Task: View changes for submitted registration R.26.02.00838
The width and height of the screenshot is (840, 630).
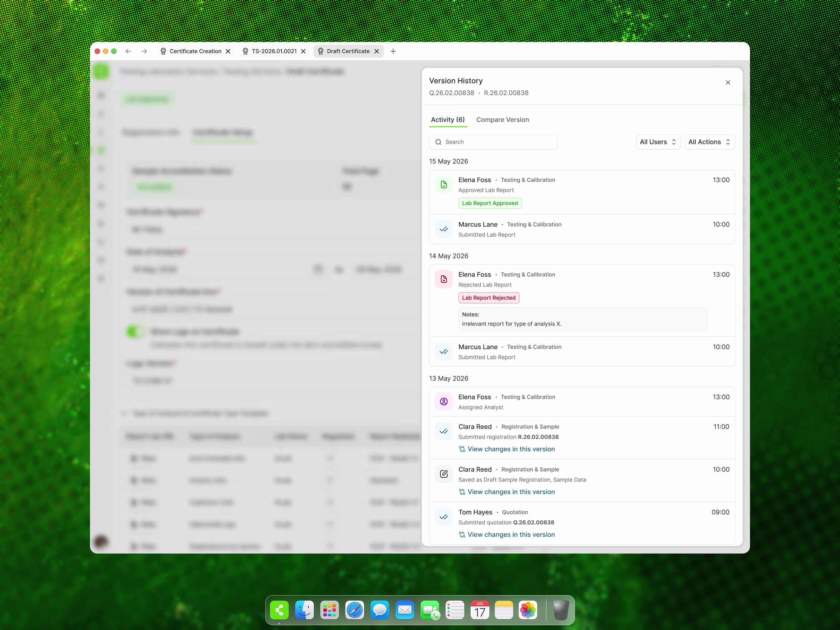Action: [x=507, y=449]
